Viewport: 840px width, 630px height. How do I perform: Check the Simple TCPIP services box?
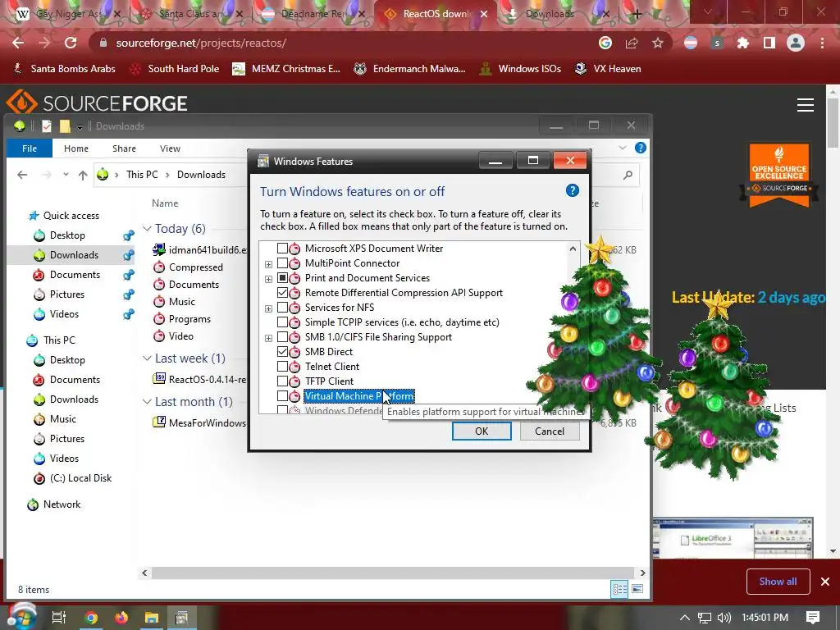[x=282, y=322]
